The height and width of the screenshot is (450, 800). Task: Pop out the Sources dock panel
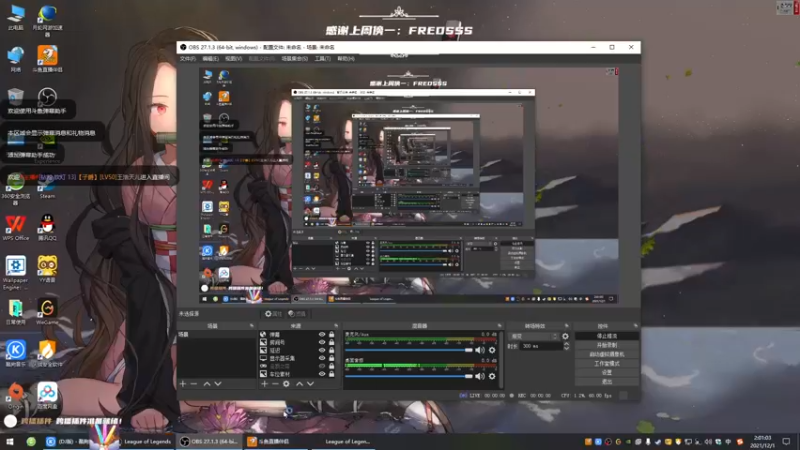(336, 326)
